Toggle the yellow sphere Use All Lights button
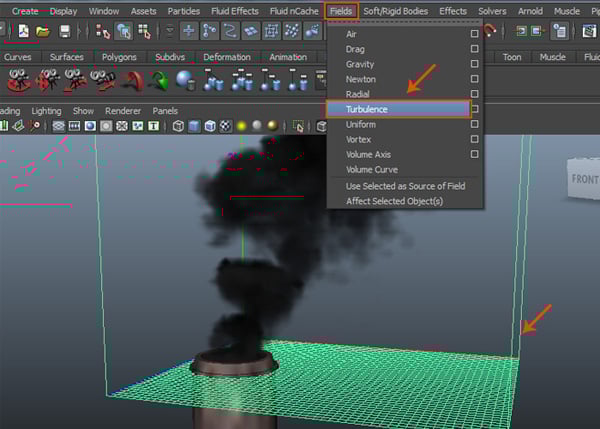Image resolution: width=600 pixels, height=429 pixels. [x=240, y=127]
